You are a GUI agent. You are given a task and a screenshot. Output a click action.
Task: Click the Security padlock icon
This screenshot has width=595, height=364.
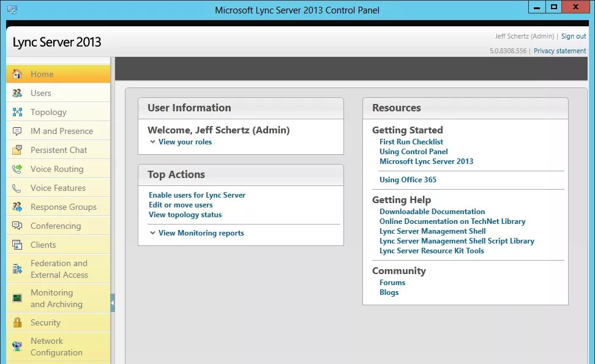coord(17,322)
